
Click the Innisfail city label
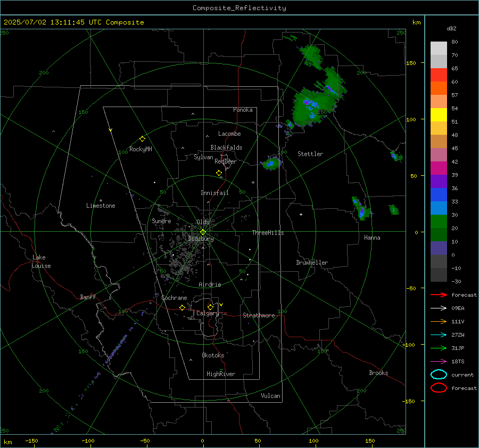click(x=214, y=193)
